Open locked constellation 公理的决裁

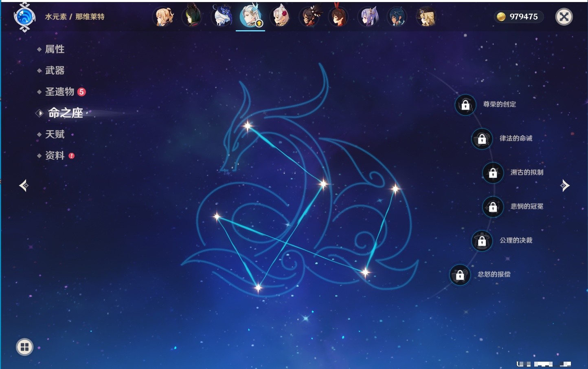(482, 241)
